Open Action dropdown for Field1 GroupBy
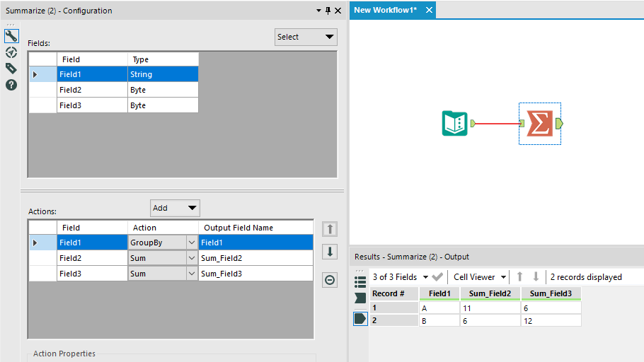This screenshot has height=362, width=644. click(x=192, y=243)
